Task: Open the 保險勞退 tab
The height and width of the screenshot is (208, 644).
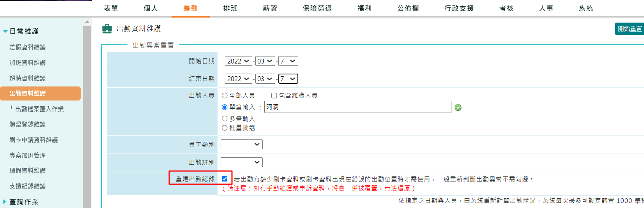Action: (x=317, y=8)
